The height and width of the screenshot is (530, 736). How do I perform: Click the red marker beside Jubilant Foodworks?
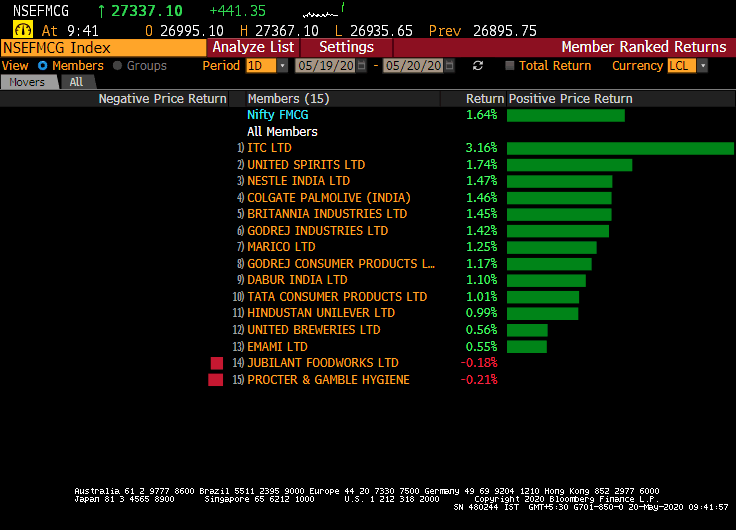click(x=217, y=363)
